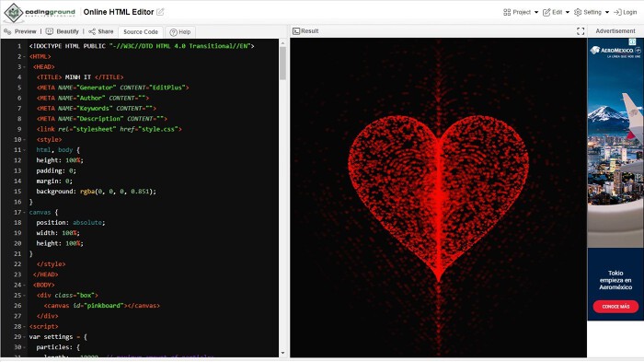Toggle fullscreen for the Result panel

581,31
